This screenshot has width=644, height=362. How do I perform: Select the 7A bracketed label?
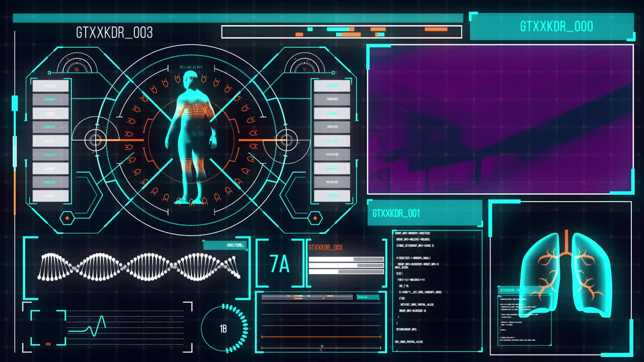pyautogui.click(x=280, y=264)
